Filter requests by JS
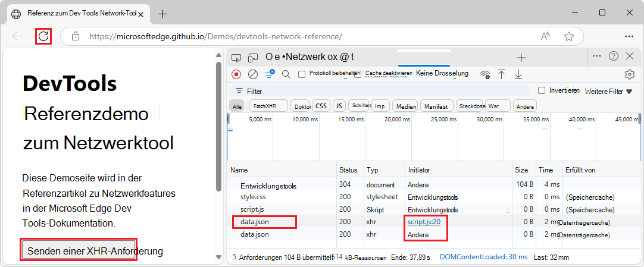Image resolution: width=644 pixels, height=267 pixels. pyautogui.click(x=339, y=106)
